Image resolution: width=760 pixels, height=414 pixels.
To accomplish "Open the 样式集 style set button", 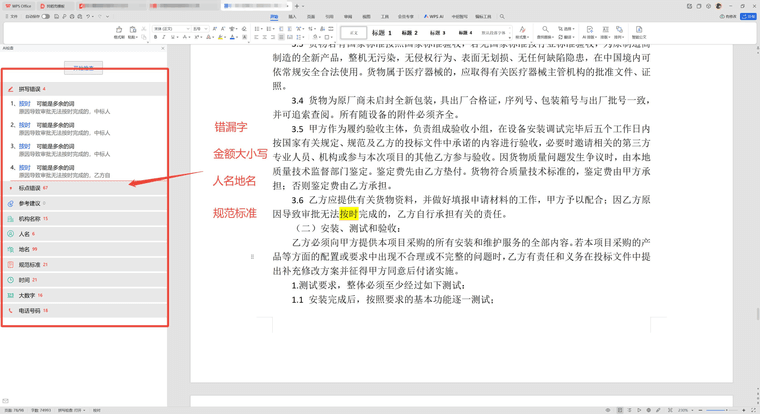I will point(522,32).
